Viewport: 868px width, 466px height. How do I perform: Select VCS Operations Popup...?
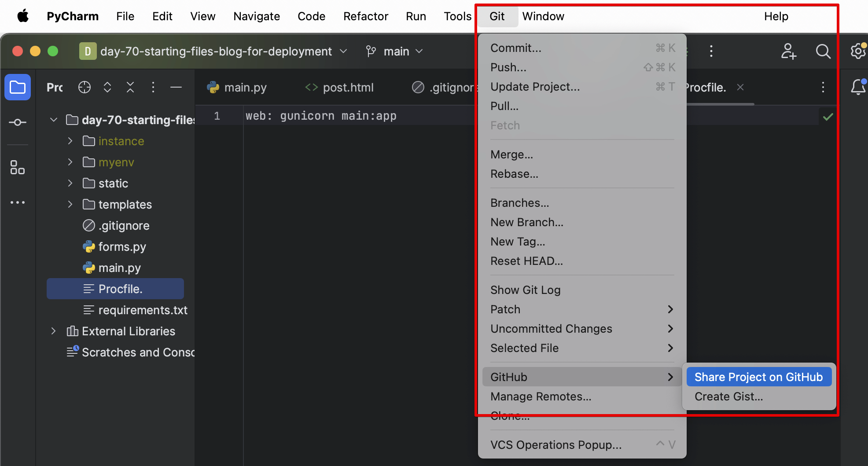582,445
